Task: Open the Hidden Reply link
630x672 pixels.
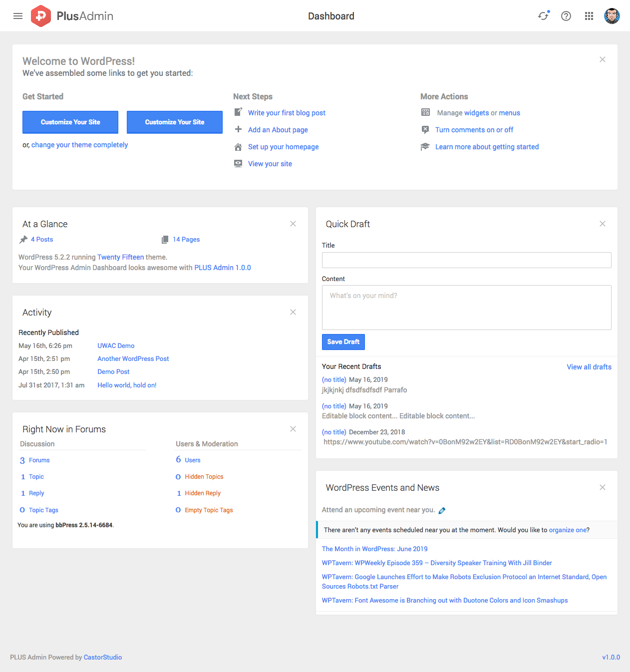Action: [199, 493]
